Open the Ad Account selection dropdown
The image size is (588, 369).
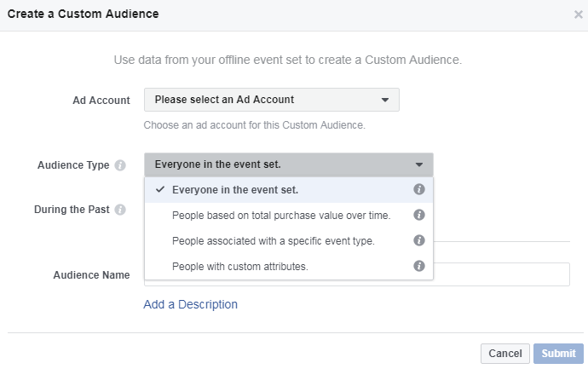point(271,100)
